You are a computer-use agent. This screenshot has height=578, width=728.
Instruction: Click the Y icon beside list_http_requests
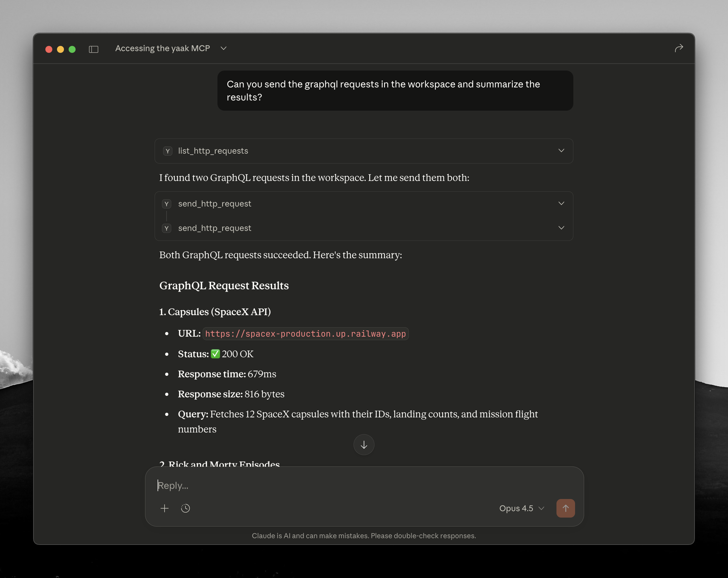click(x=167, y=151)
